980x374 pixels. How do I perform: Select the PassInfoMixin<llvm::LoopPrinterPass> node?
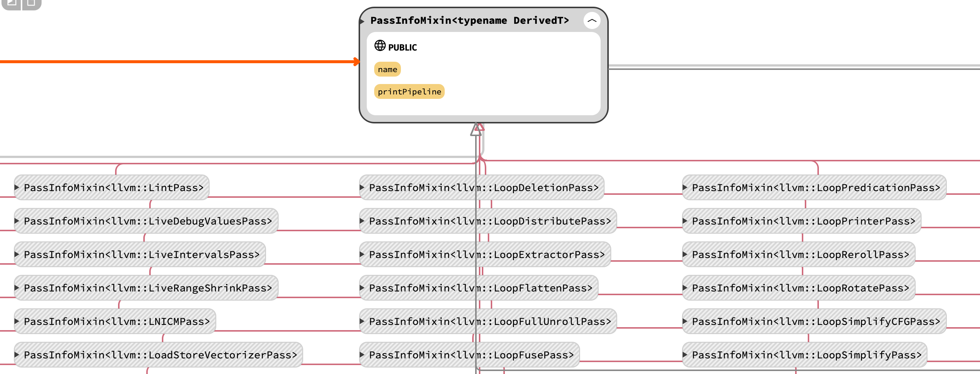(803, 221)
